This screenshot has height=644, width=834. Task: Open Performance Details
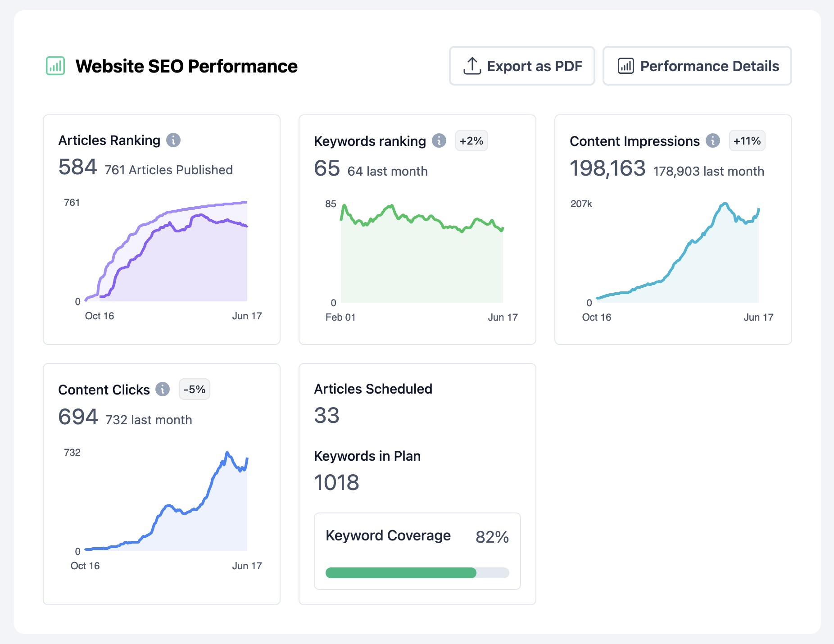(697, 66)
